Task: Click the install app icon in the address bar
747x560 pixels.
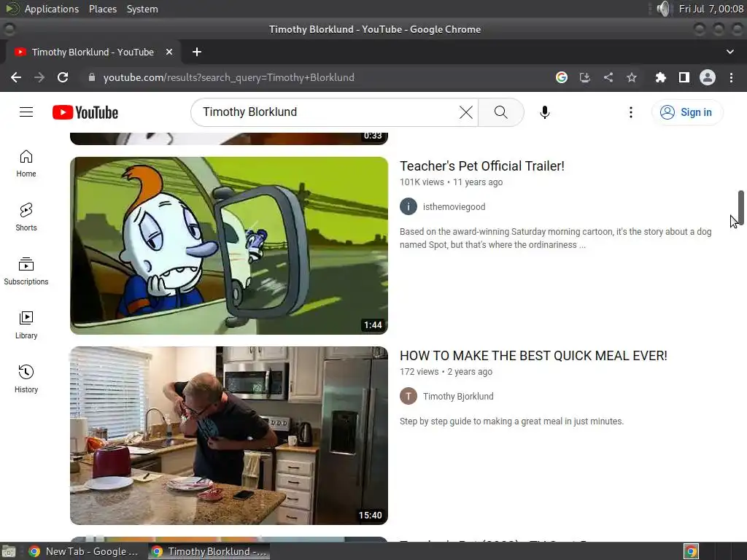Action: [585, 77]
